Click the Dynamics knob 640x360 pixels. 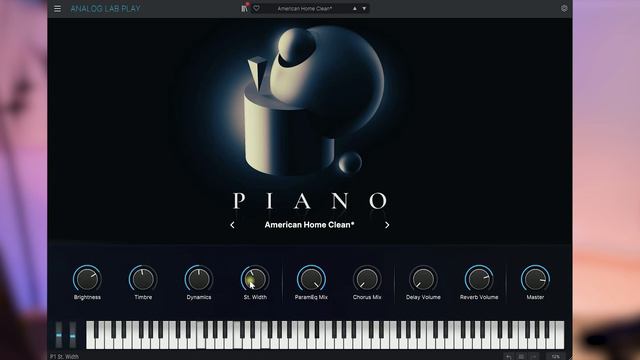coord(199,279)
